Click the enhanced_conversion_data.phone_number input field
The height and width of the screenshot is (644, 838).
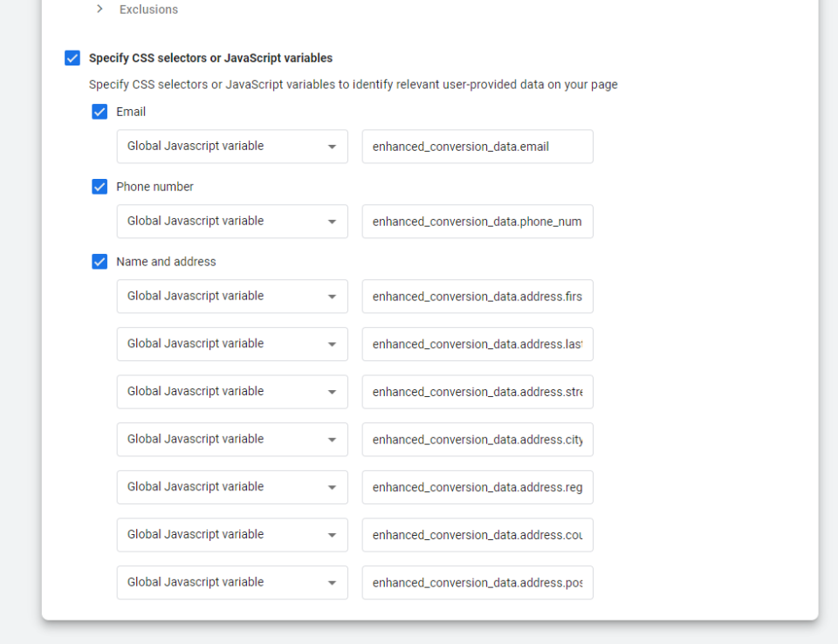click(x=477, y=222)
